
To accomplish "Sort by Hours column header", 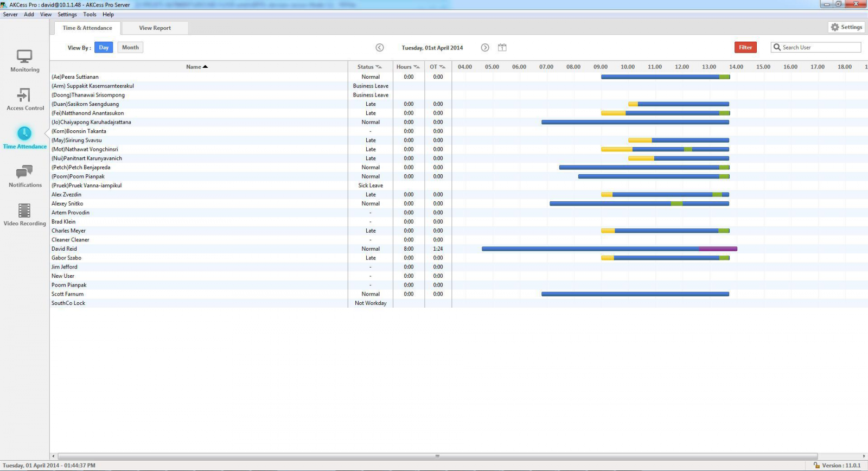I will click(x=407, y=67).
